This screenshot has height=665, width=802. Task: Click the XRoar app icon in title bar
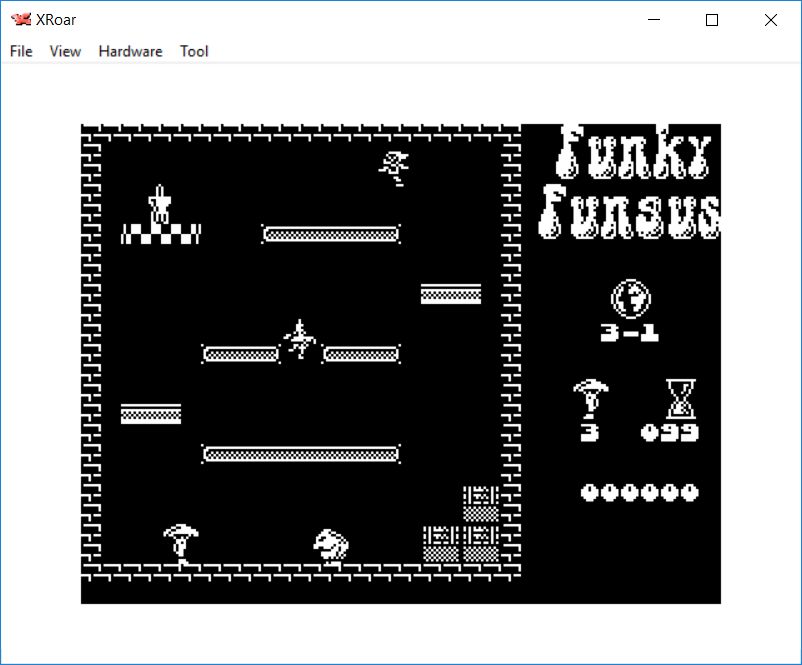(x=20, y=20)
